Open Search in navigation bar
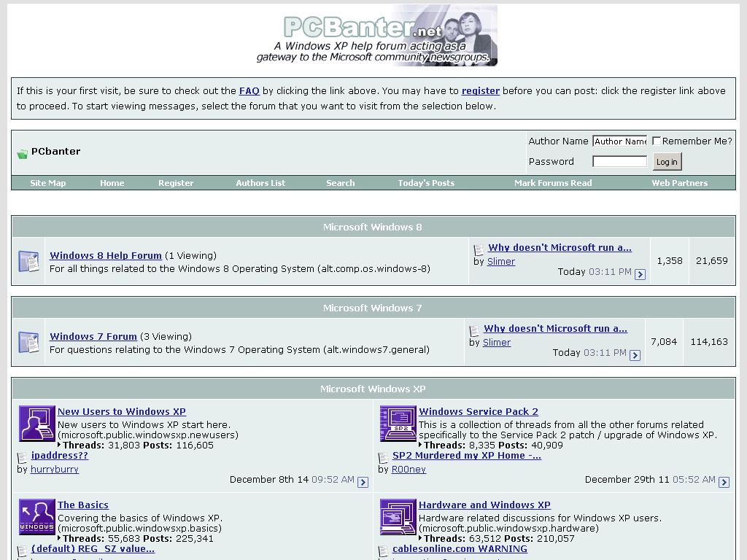Screen dimensions: 747x560 341,183
